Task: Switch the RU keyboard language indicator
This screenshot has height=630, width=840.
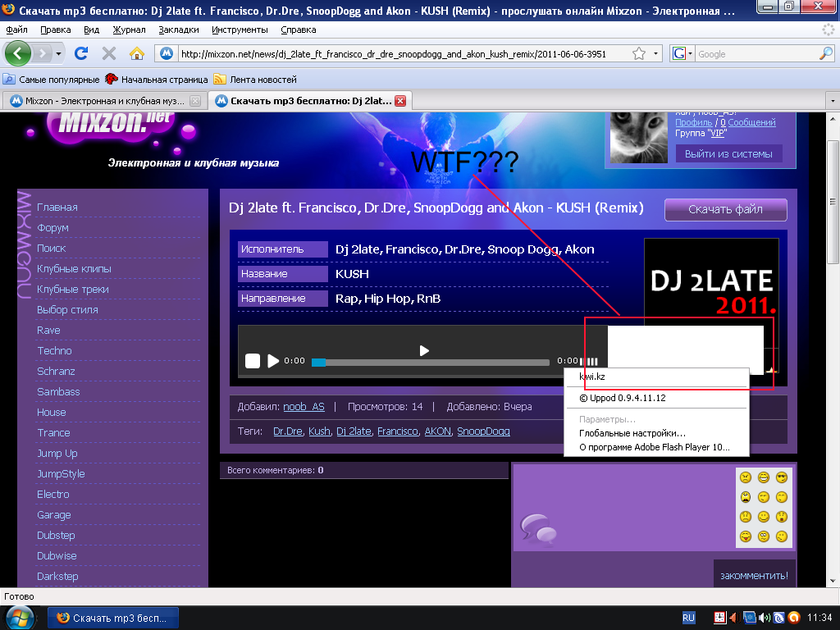Action: pos(688,618)
